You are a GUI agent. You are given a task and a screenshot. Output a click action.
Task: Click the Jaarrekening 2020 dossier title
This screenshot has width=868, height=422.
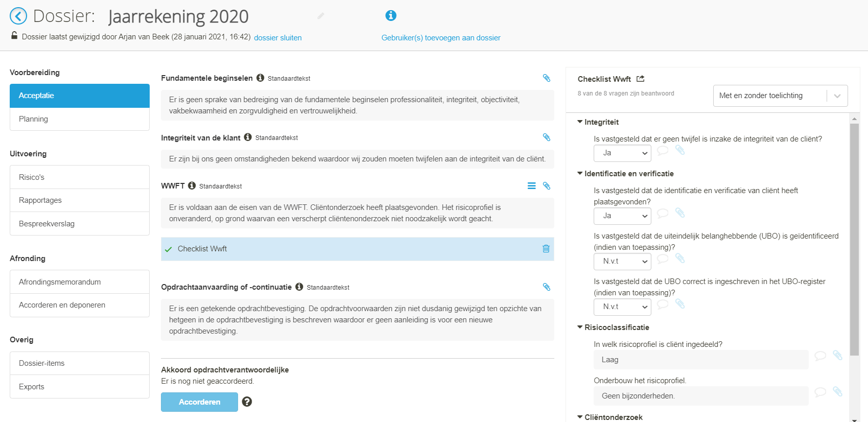pos(178,16)
